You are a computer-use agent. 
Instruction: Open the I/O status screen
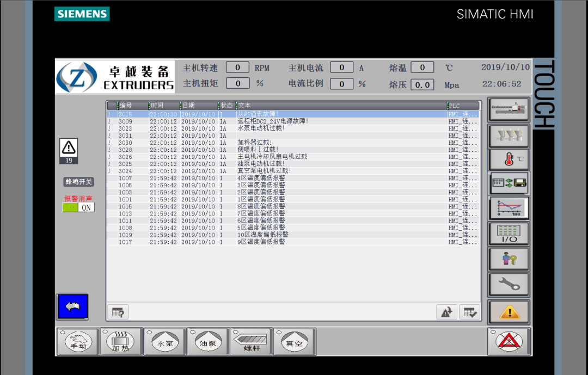click(509, 233)
